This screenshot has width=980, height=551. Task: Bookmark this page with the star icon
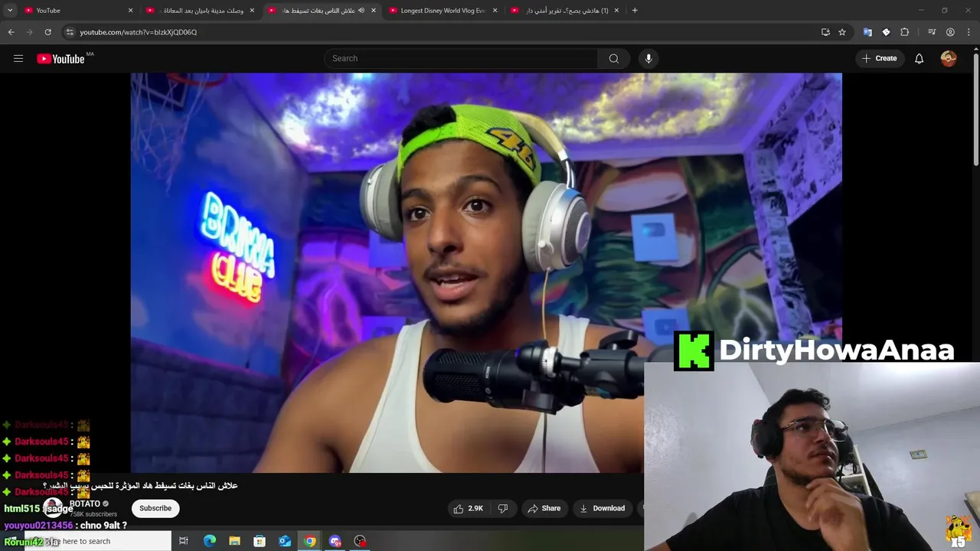pyautogui.click(x=842, y=32)
